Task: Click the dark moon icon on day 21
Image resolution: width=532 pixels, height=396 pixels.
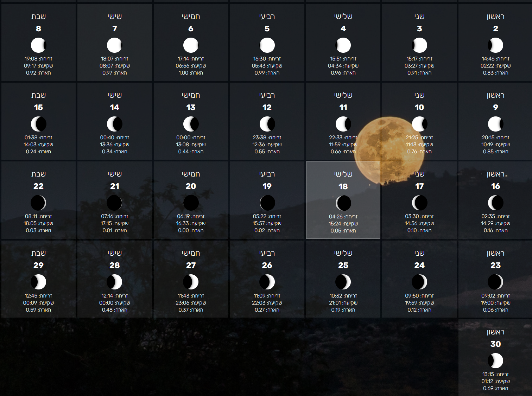Action: click(x=114, y=203)
